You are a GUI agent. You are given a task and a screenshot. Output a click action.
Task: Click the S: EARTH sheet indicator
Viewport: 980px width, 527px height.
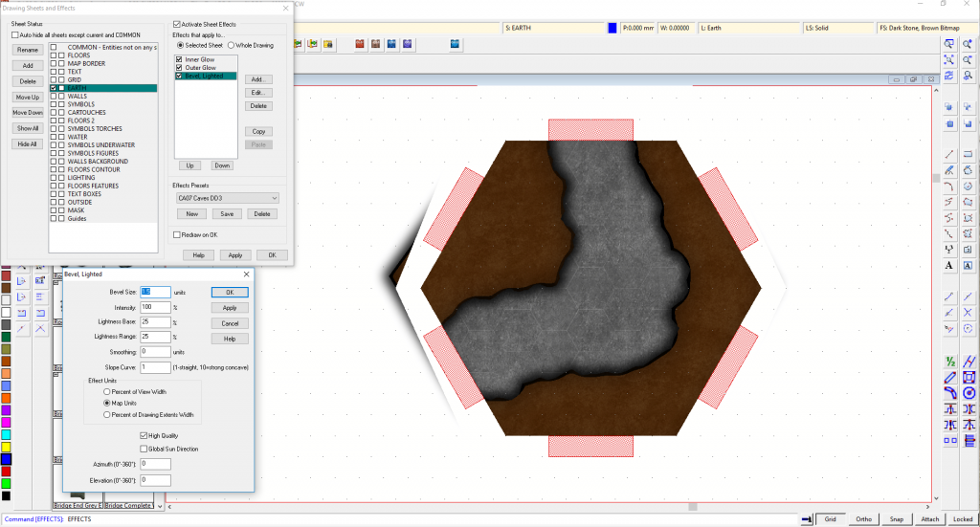click(x=554, y=28)
